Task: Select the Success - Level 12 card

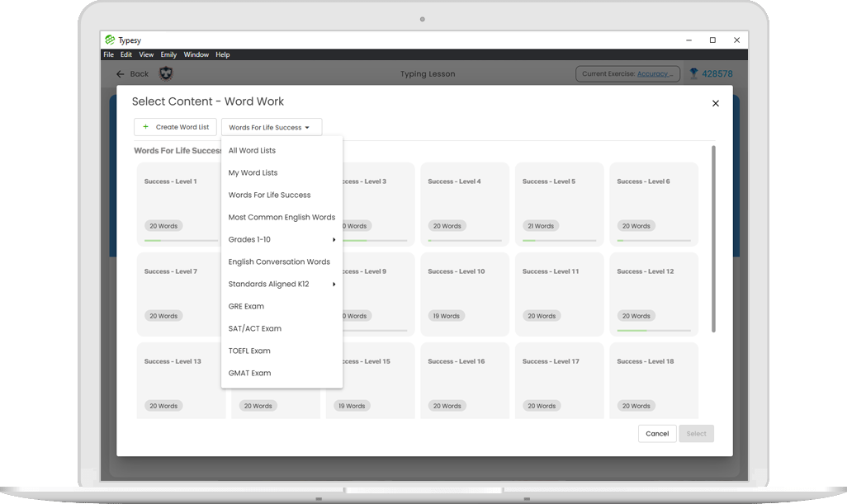Action: click(x=654, y=294)
